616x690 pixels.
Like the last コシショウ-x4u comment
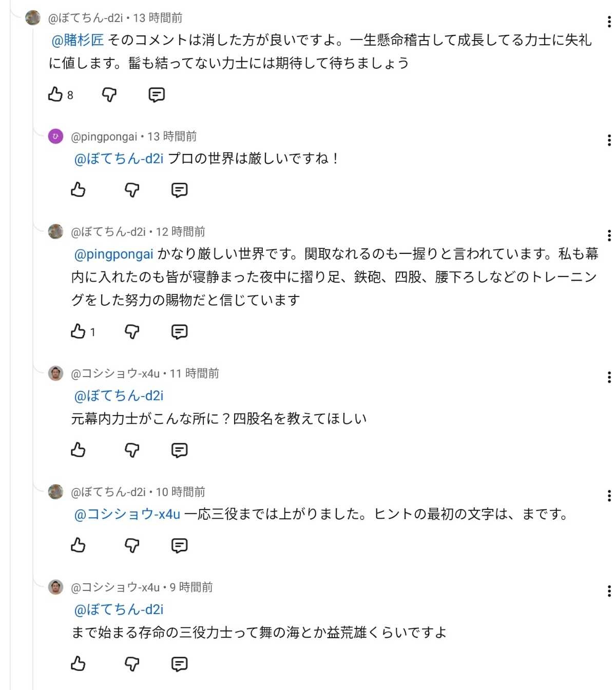coord(78,664)
